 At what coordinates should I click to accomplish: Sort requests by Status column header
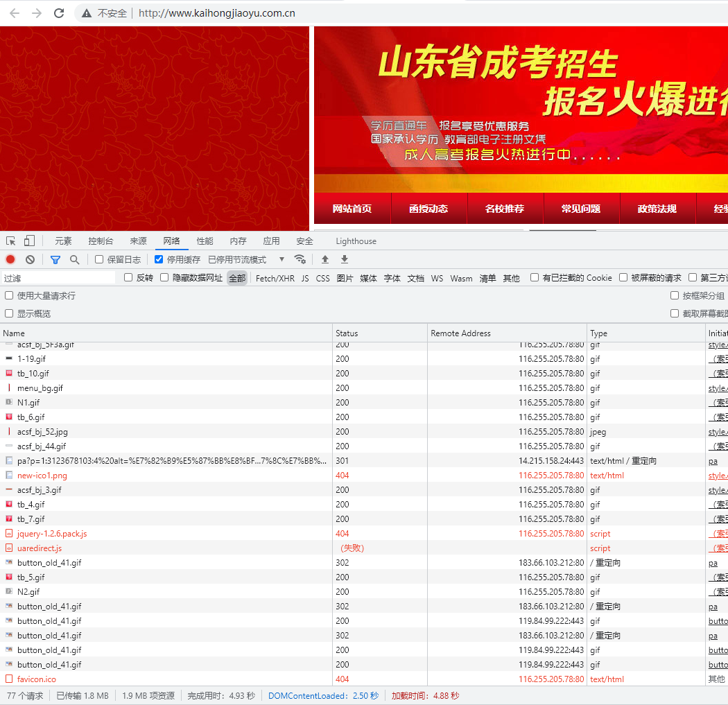pyautogui.click(x=347, y=333)
